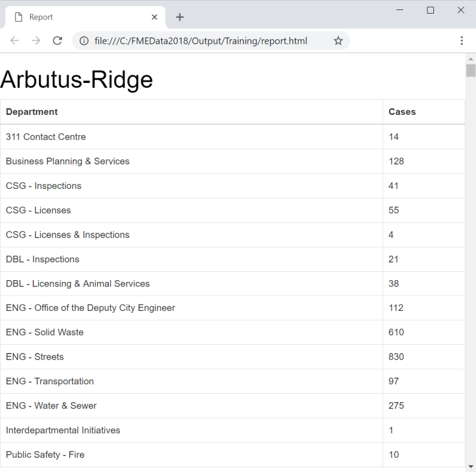The width and height of the screenshot is (476, 472).
Task: Maximize the browser window
Action: pyautogui.click(x=430, y=10)
